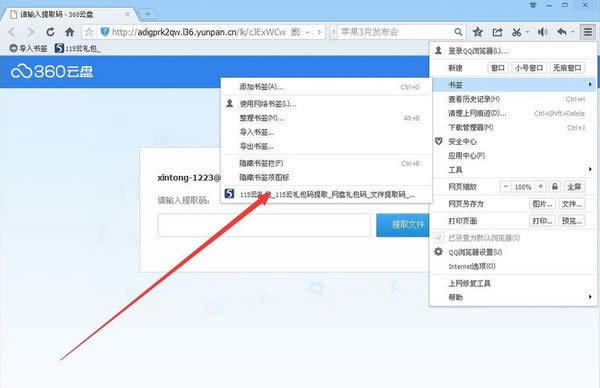The height and width of the screenshot is (388, 600).
Task: Open the bookmarks star toolbar icon
Action: pos(478,32)
